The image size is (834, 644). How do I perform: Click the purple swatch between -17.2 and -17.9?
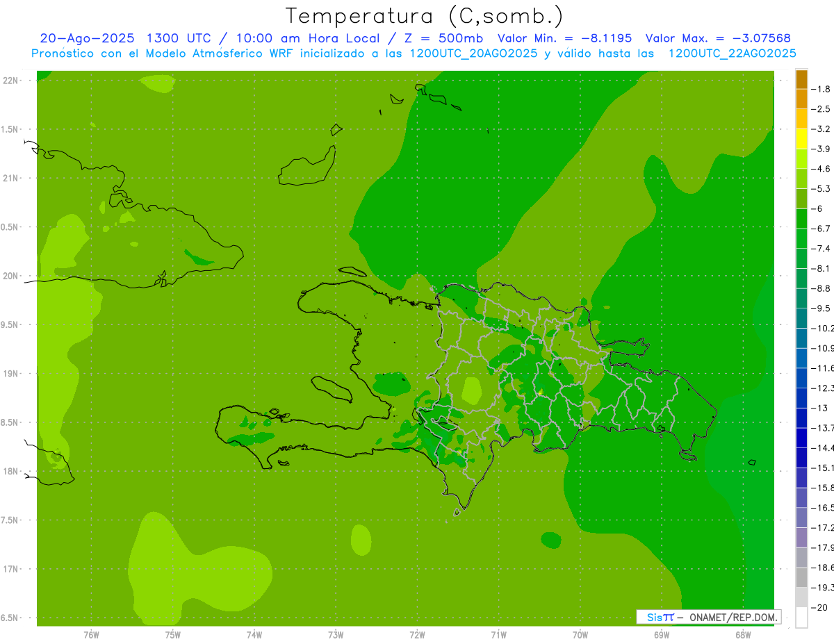(801, 537)
